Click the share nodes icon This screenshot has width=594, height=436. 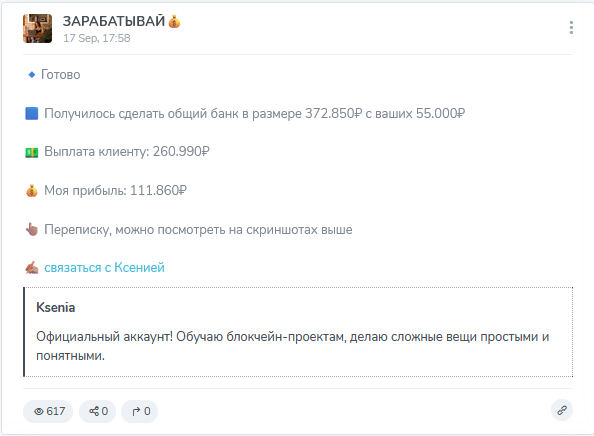94,411
